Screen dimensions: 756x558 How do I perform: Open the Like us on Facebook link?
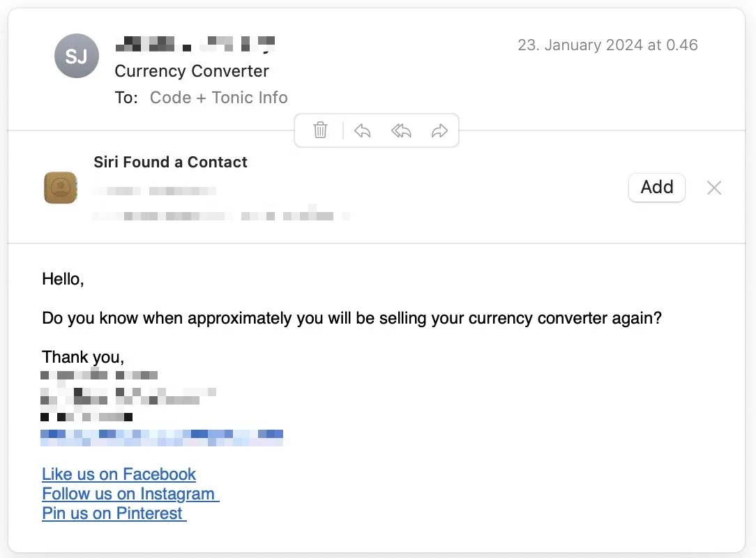pos(119,474)
